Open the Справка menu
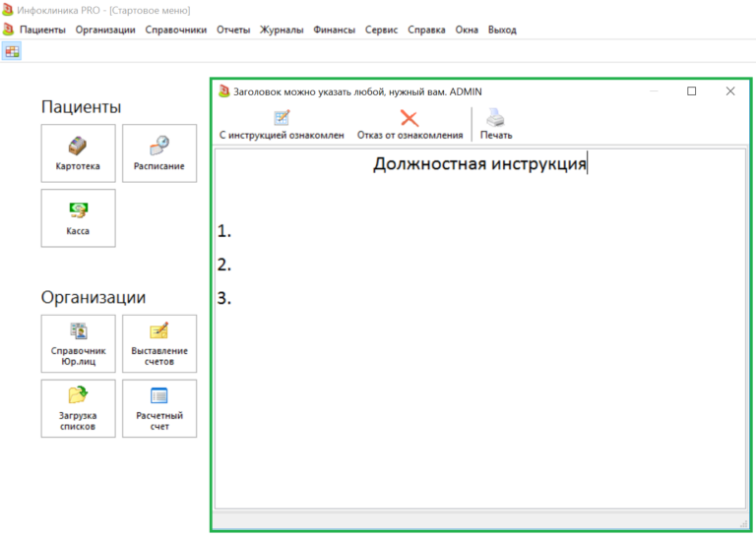The width and height of the screenshot is (756, 537). [426, 30]
